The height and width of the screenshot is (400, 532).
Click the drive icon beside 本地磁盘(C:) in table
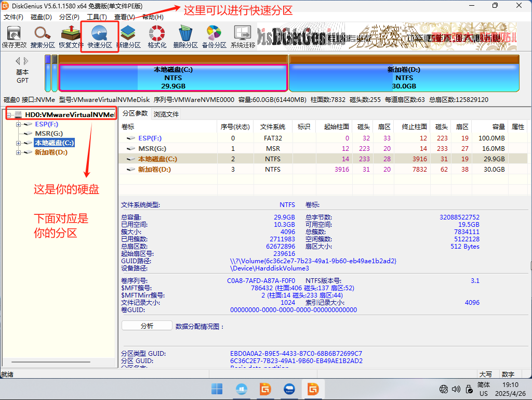point(130,159)
